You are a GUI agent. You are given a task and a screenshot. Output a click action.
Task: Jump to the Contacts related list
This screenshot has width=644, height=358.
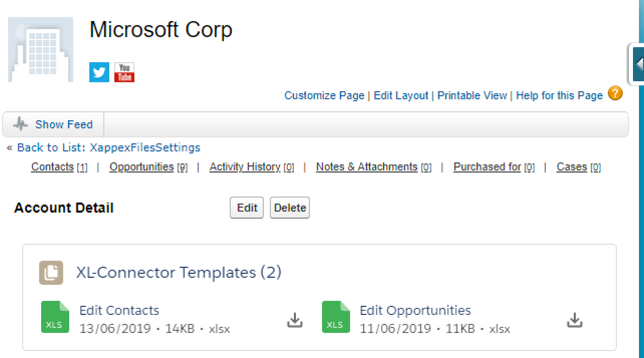tap(53, 167)
